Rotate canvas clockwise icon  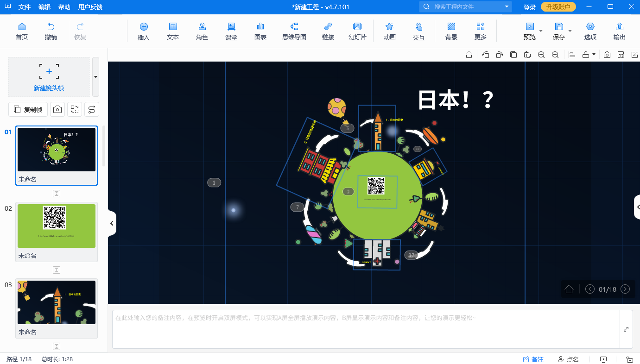(x=500, y=55)
